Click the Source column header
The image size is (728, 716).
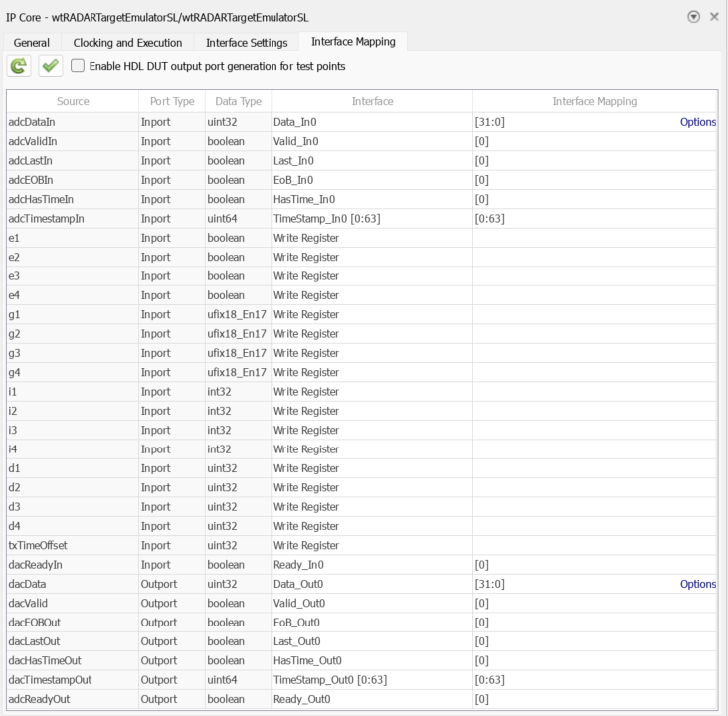click(x=73, y=101)
